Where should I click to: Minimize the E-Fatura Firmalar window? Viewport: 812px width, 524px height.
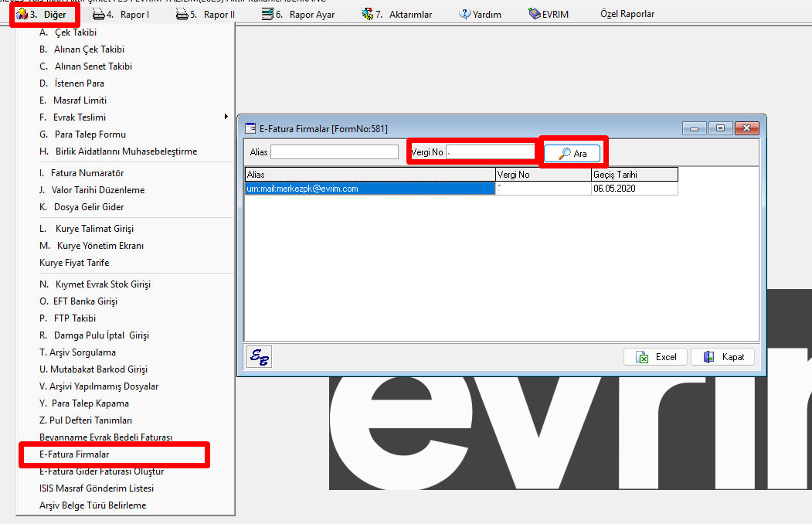(x=695, y=128)
